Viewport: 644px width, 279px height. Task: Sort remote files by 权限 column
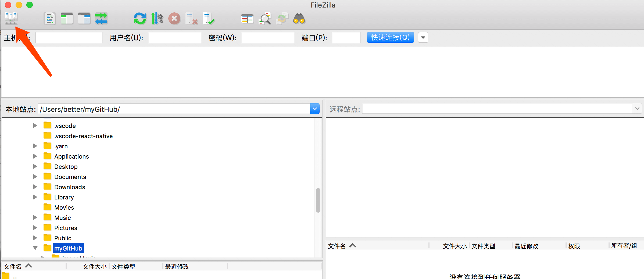[588, 246]
